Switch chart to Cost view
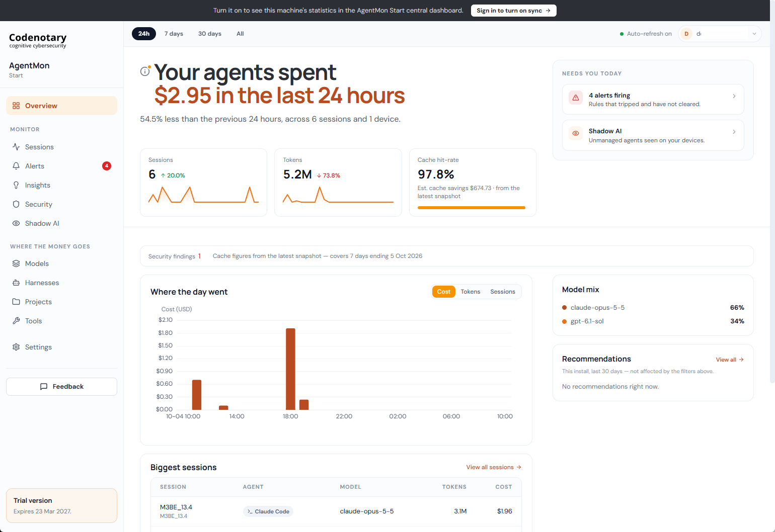 pyautogui.click(x=444, y=292)
